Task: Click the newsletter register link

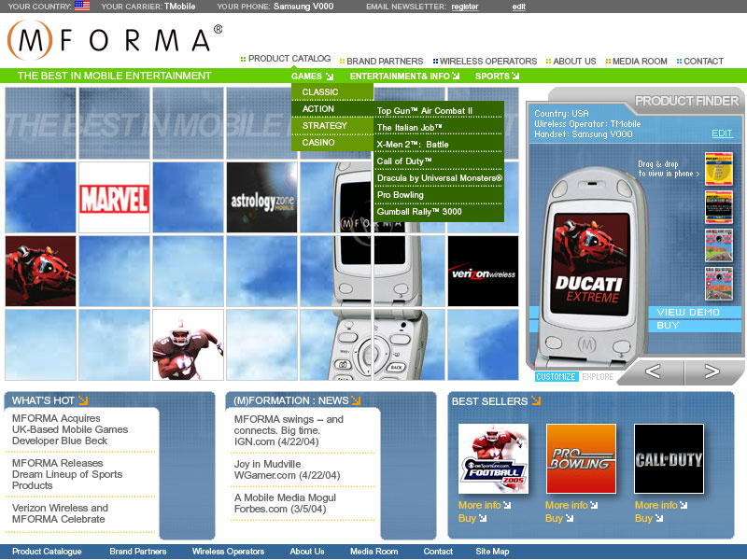Action: point(465,7)
